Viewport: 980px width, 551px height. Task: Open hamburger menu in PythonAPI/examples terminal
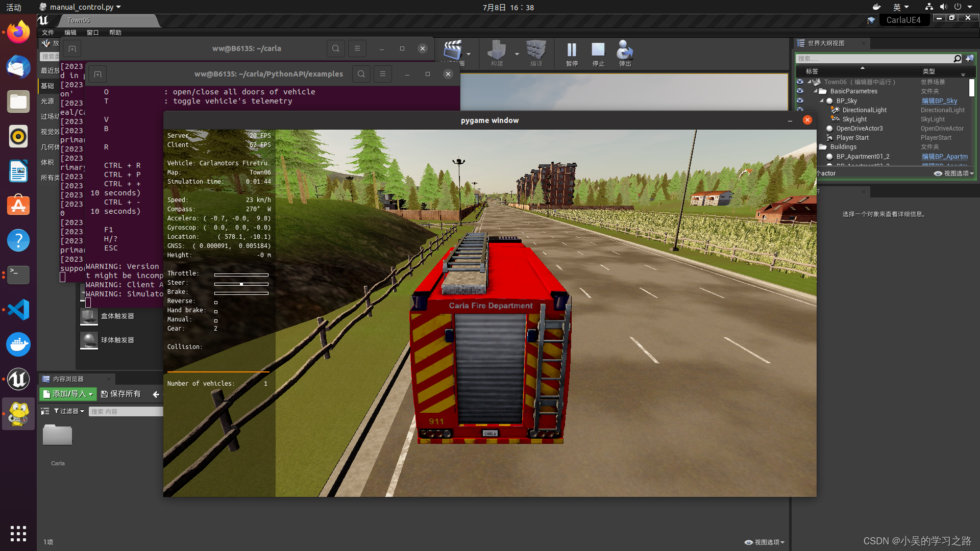point(383,74)
